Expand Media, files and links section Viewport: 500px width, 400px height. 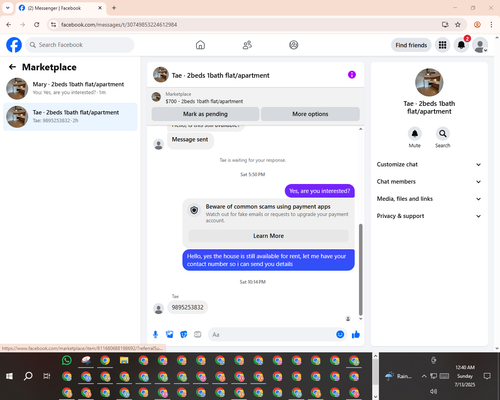coord(429,199)
